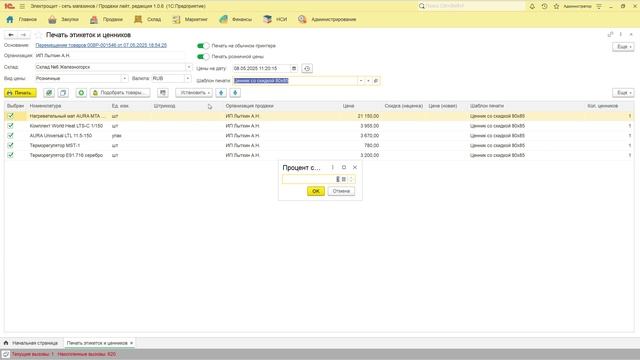Move row down with the down arrow
The height and width of the screenshot is (360, 640).
235,93
